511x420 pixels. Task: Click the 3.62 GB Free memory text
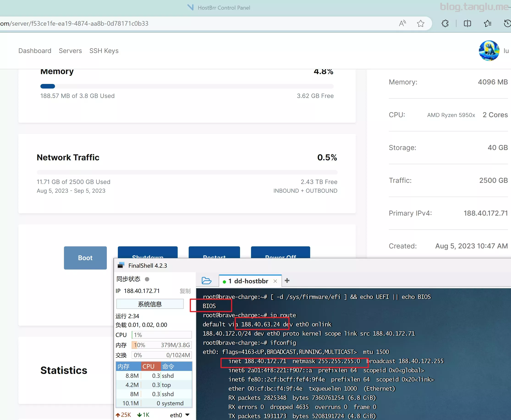[x=315, y=96]
